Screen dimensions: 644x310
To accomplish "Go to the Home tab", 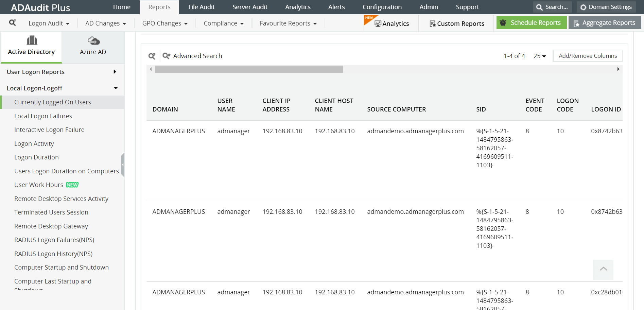I will click(122, 7).
